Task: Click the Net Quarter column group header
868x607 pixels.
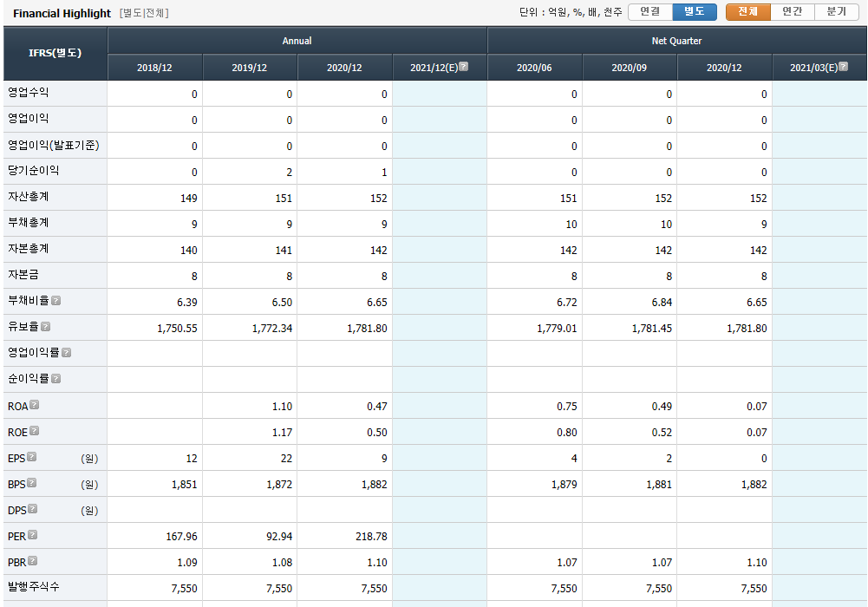Action: [676, 41]
